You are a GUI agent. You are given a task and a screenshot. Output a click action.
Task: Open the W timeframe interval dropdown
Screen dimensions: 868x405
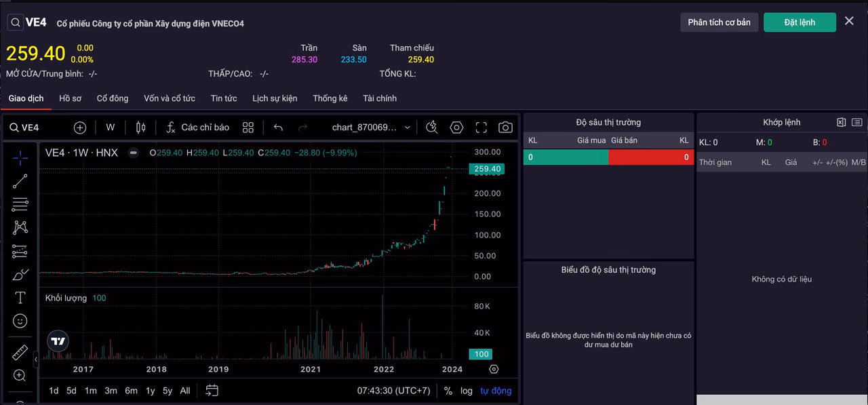point(111,128)
